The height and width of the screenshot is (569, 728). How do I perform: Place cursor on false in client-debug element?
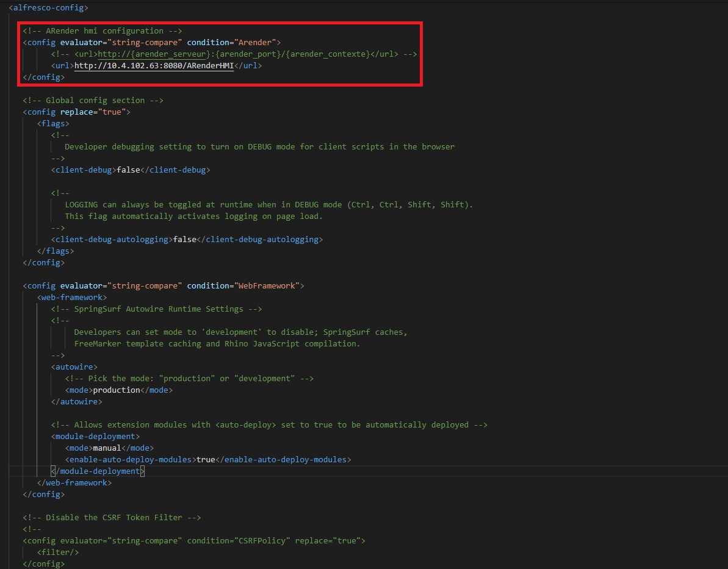pyautogui.click(x=128, y=170)
